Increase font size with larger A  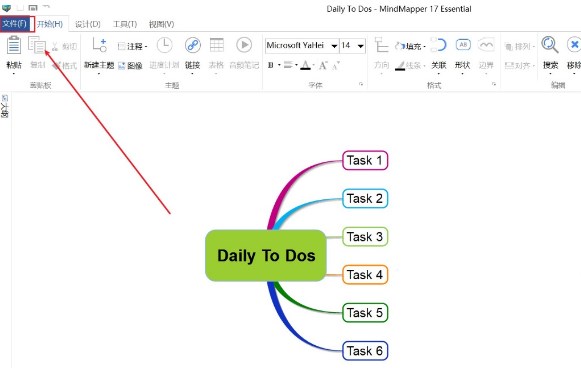point(323,66)
